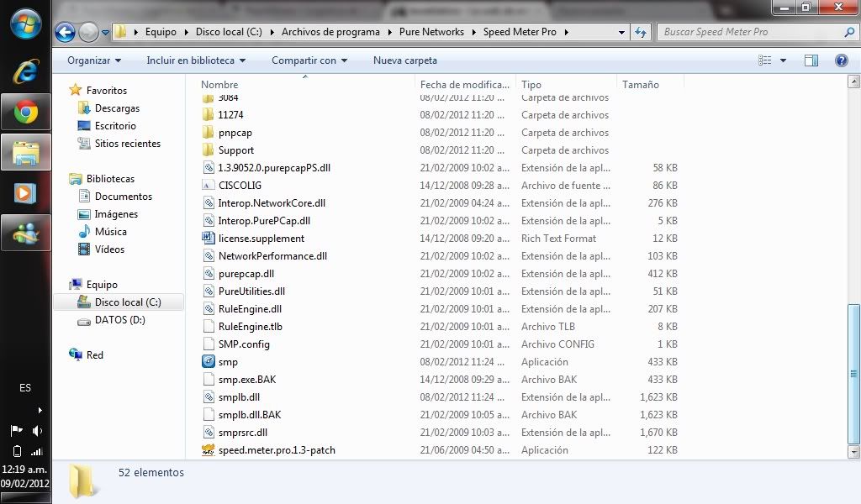Click Equipo in the address breadcrumb
Screen dimensions: 861x504
pos(161,32)
